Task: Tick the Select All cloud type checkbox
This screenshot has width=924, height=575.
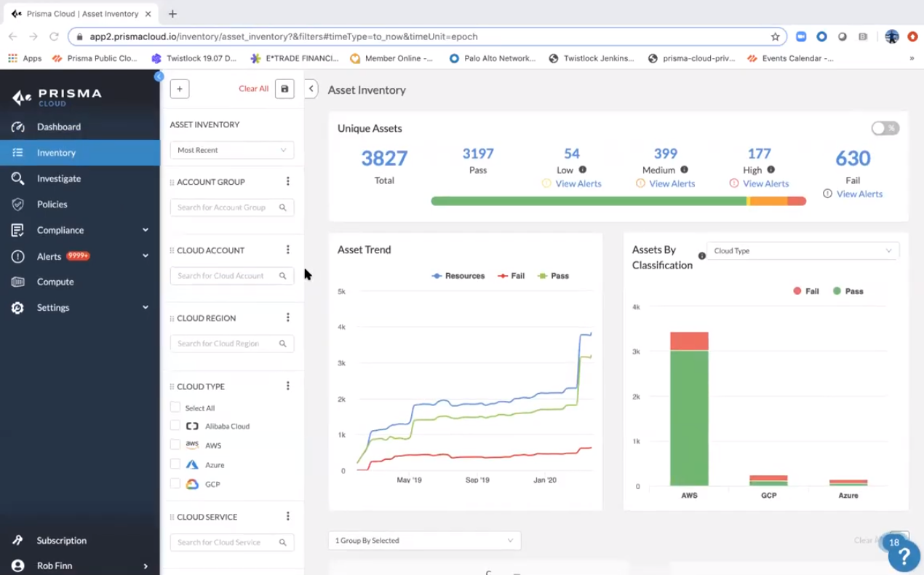Action: 175,408
